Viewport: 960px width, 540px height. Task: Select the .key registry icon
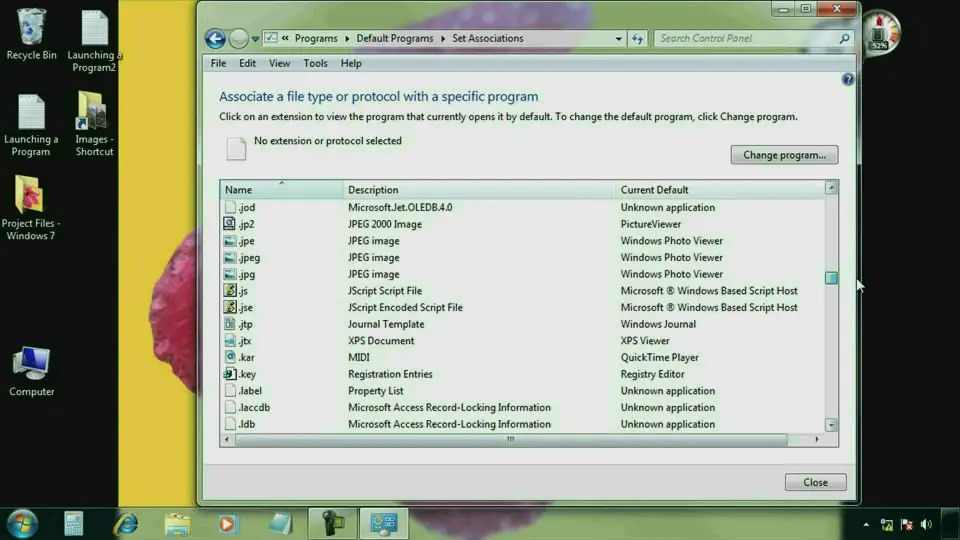click(x=230, y=373)
